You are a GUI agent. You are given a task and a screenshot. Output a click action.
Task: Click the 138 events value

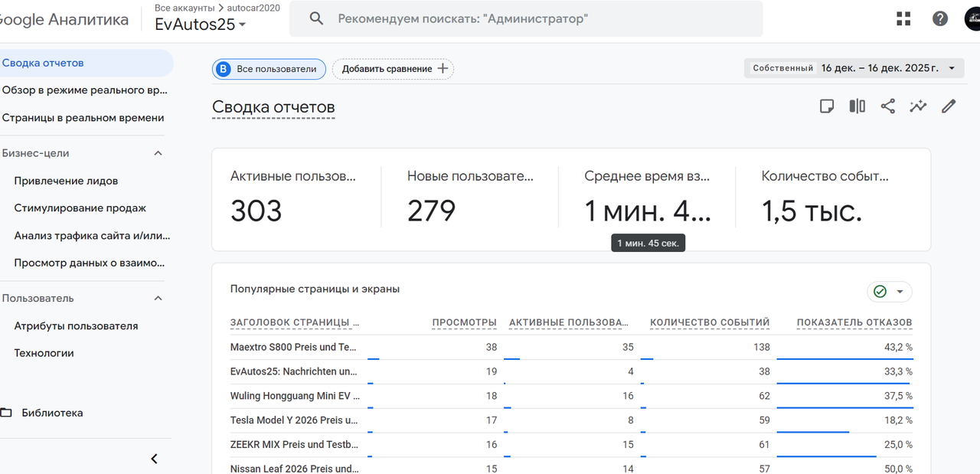[761, 347]
